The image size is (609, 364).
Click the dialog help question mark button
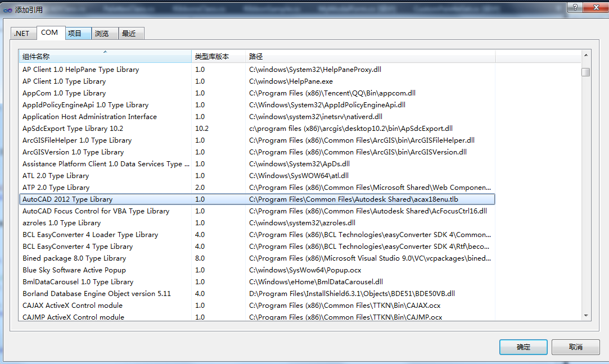(x=575, y=7)
